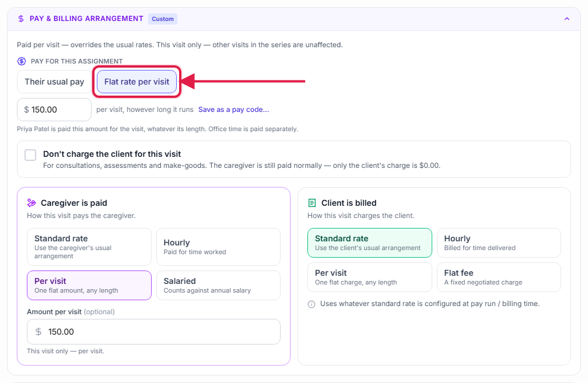Click the 'How this visit pays the caregiver.' text
The height and width of the screenshot is (383, 588).
[82, 216]
